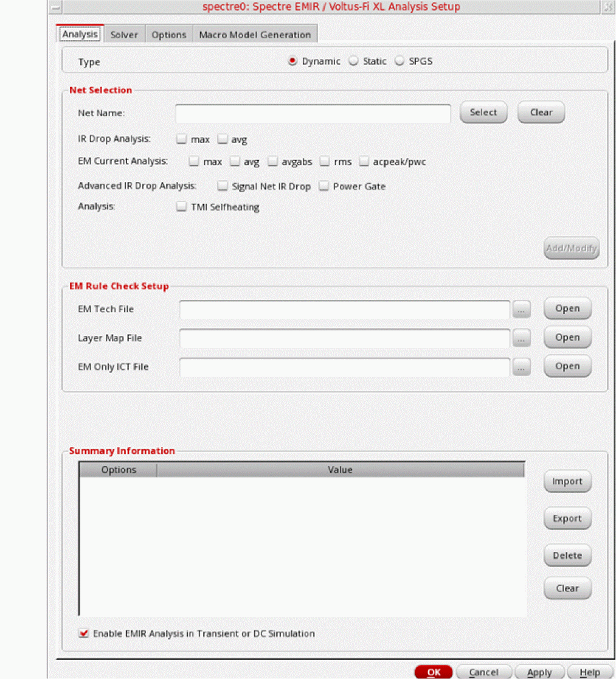This screenshot has width=616, height=679.
Task: Check EM Current Analysis avg
Action: coord(235,161)
